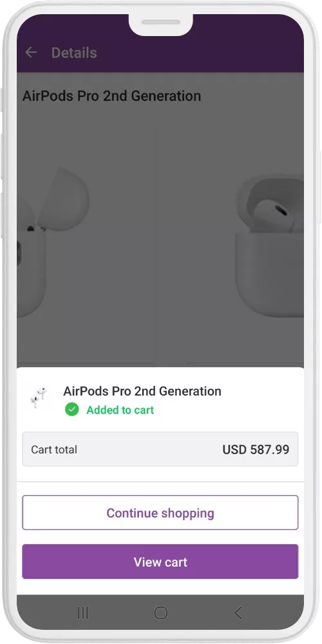322x644 pixels.
Task: Click the green checkmark icon
Action: click(72, 410)
